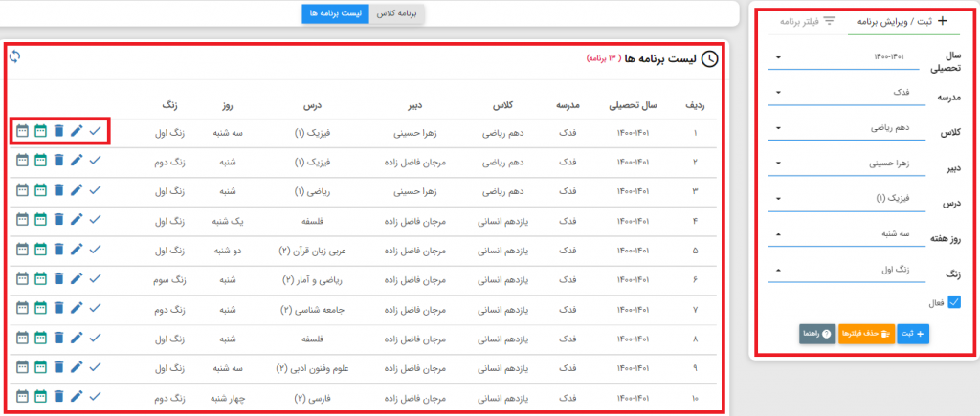This screenshot has width=980, height=416.
Task: Select the لیست برنامه ها tab
Action: pyautogui.click(x=331, y=13)
